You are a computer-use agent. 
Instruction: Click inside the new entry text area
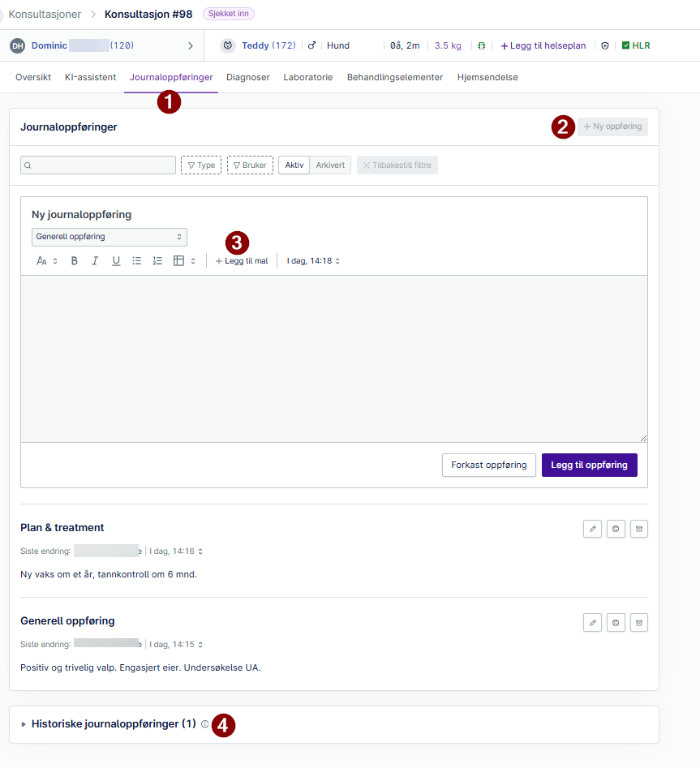click(x=334, y=359)
